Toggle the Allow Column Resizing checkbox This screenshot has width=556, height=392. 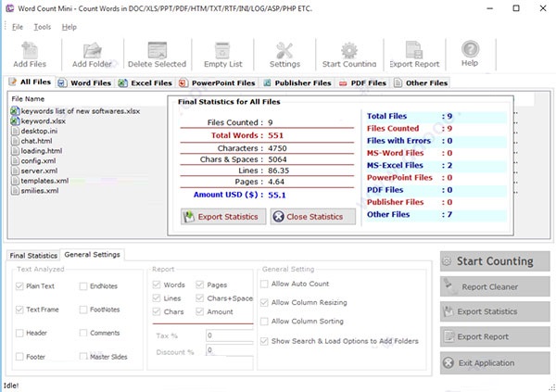[266, 303]
